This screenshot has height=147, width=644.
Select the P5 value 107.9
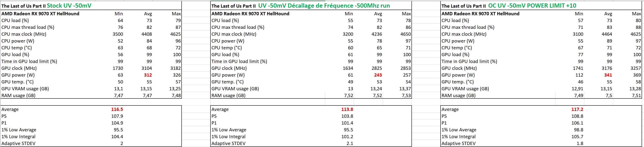pyautogui.click(x=117, y=116)
